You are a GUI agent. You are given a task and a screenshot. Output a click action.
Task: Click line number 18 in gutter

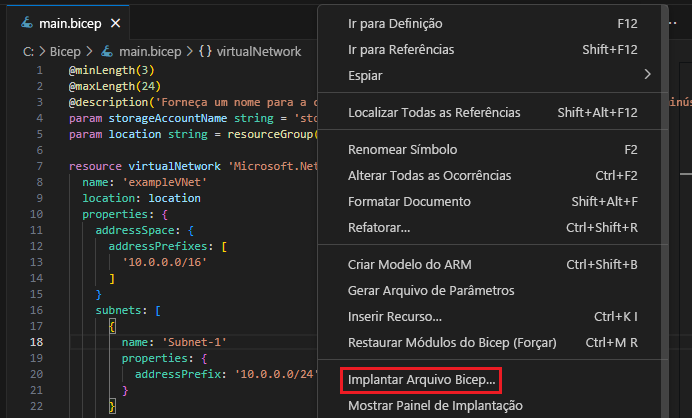tap(37, 342)
